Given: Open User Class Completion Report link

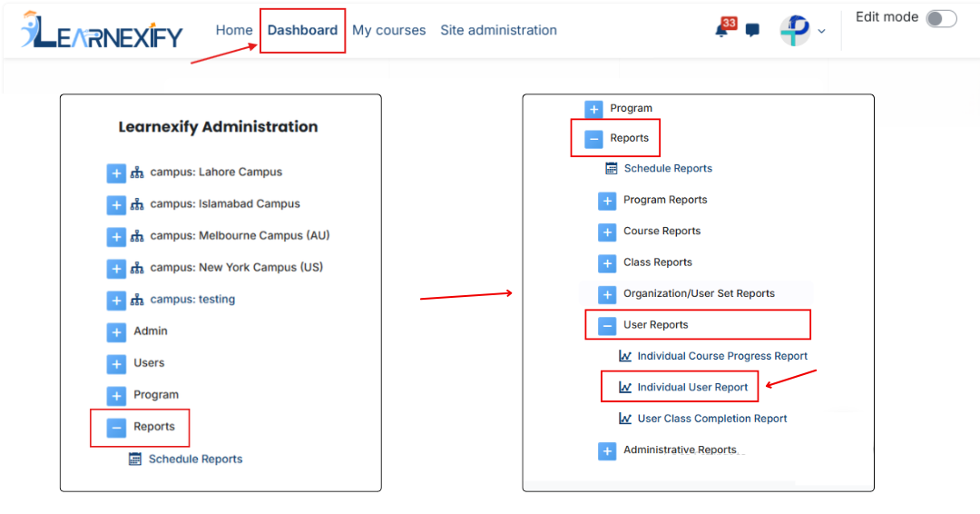Looking at the screenshot, I should tap(712, 419).
